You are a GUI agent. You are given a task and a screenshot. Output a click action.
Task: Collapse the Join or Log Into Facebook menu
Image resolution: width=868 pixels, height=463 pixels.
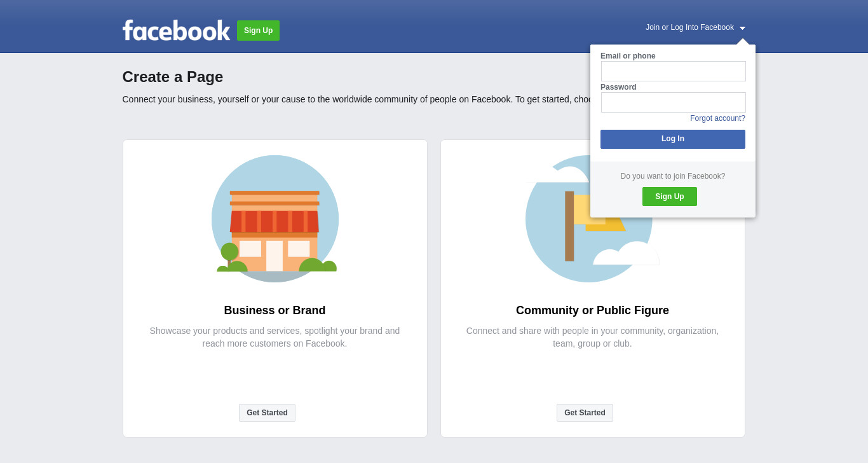pyautogui.click(x=695, y=27)
